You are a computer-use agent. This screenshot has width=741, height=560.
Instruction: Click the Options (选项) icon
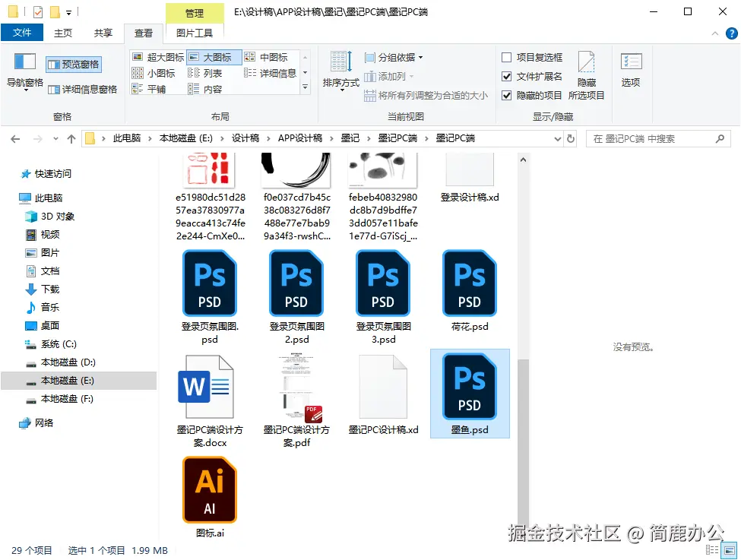point(632,62)
